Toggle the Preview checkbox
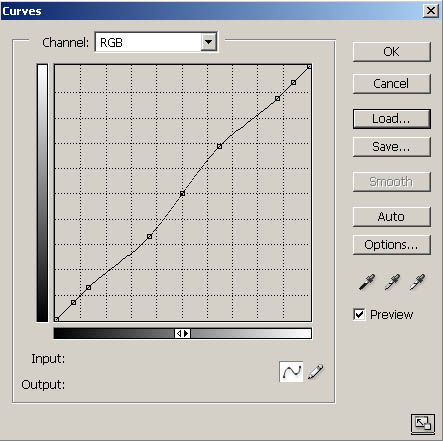This screenshot has width=443, height=441. coord(359,314)
